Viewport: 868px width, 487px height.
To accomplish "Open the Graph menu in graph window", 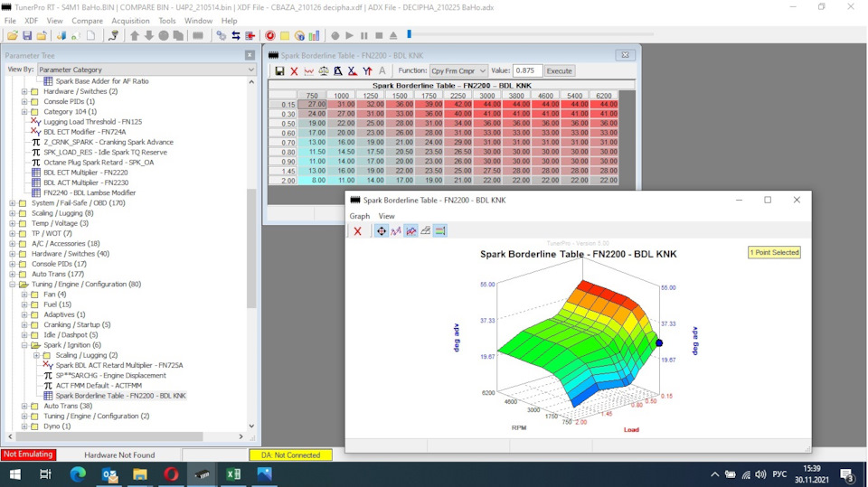I will click(359, 216).
